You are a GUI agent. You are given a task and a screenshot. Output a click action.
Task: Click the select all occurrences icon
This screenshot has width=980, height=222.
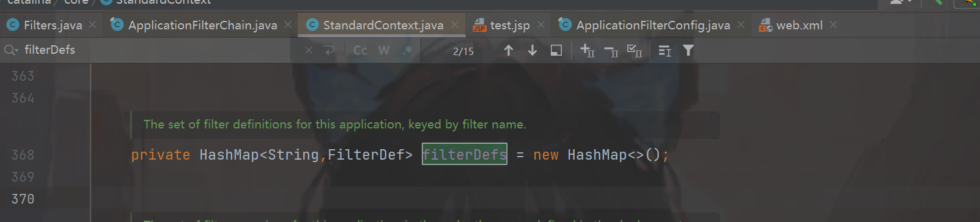click(x=635, y=51)
